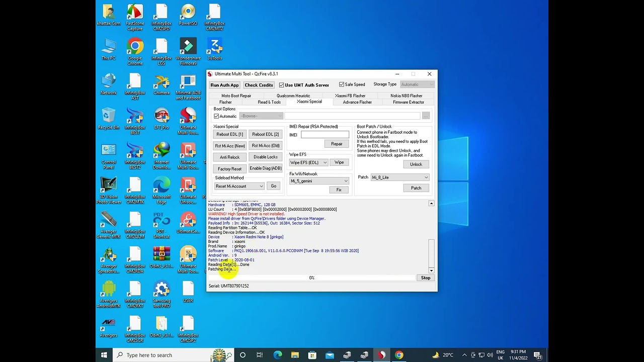Open Fix Wifi/Network Mi_5_gemini dropdown

click(319, 181)
